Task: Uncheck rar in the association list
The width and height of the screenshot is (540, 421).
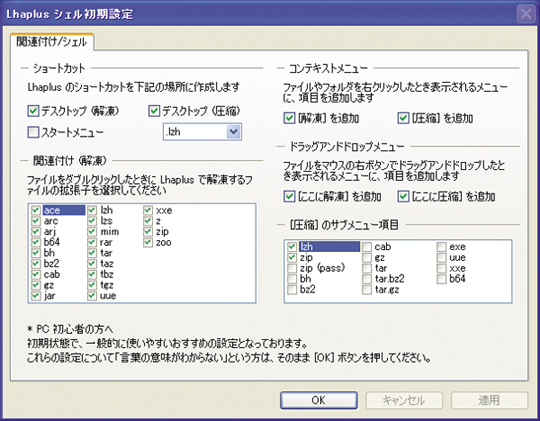Action: (x=92, y=242)
